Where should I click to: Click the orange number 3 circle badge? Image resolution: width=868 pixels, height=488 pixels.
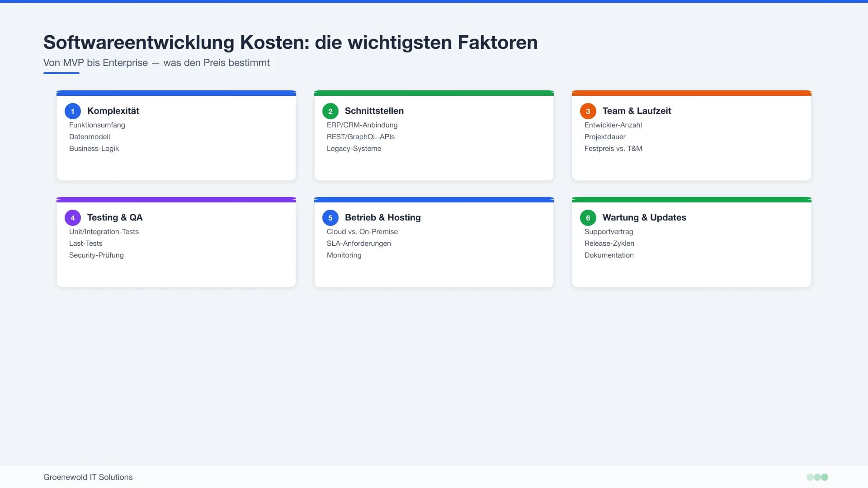coord(588,111)
